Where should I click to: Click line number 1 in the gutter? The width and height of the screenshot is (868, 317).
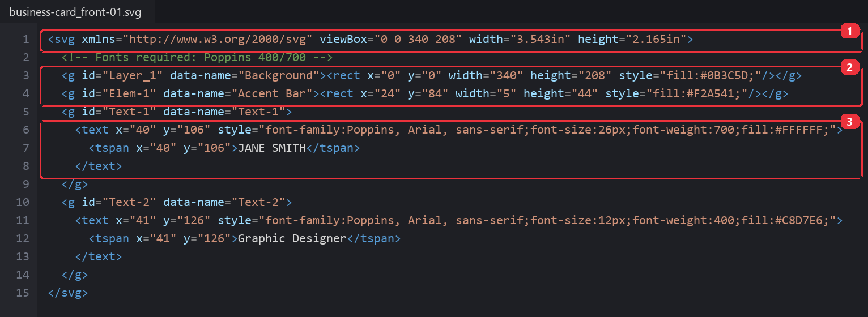pyautogui.click(x=26, y=39)
